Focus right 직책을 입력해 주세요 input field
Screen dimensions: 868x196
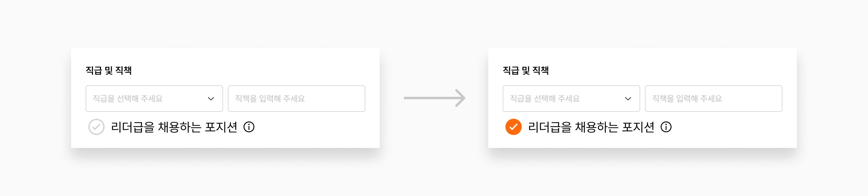coord(714,99)
